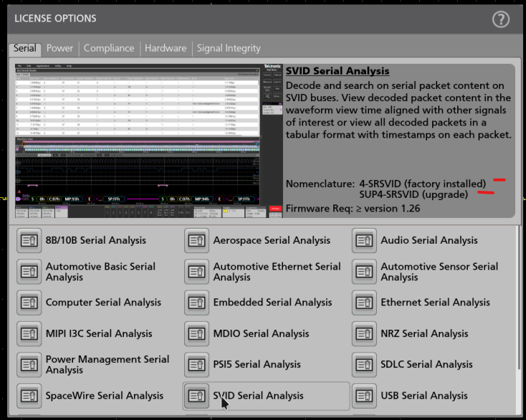Select Embedded Serial Analysis label
The image size is (526, 420).
[x=272, y=302]
